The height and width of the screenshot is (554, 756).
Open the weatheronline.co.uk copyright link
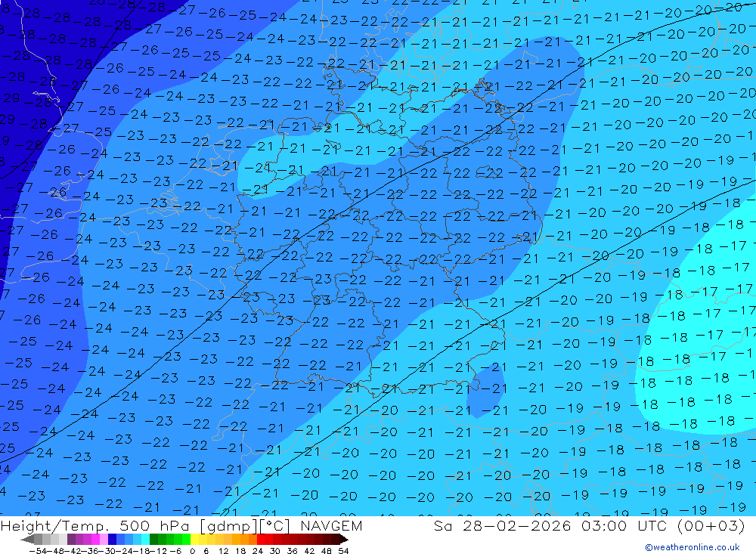[x=692, y=547]
